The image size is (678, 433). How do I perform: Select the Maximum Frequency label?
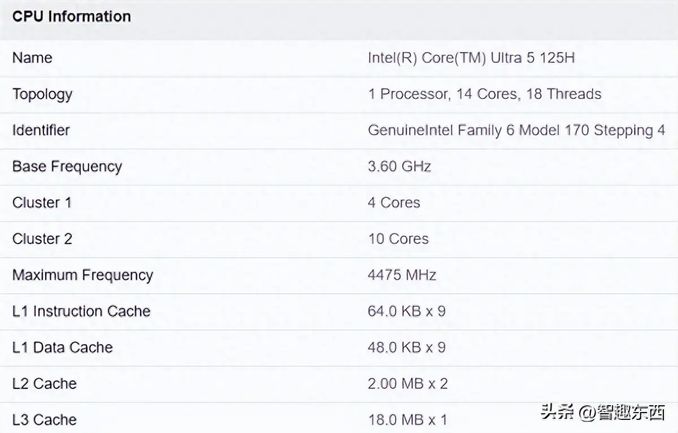pyautogui.click(x=82, y=275)
